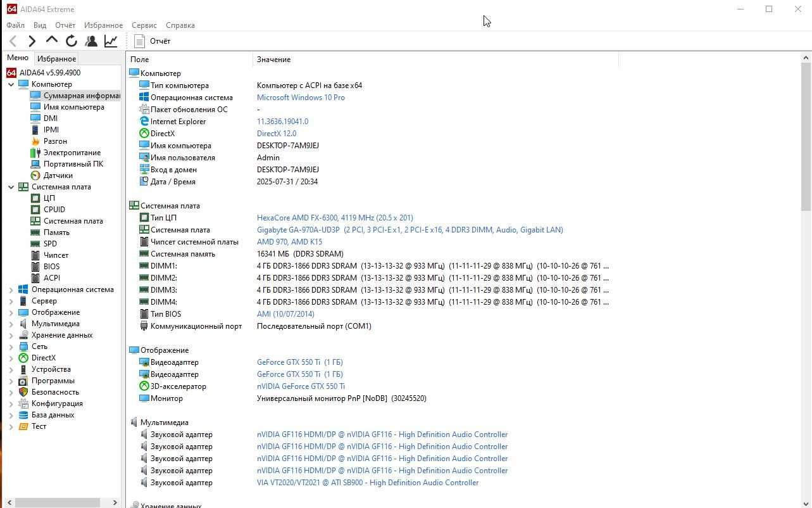Expand the DirectX tree node
The width and height of the screenshot is (812, 508).
11,358
